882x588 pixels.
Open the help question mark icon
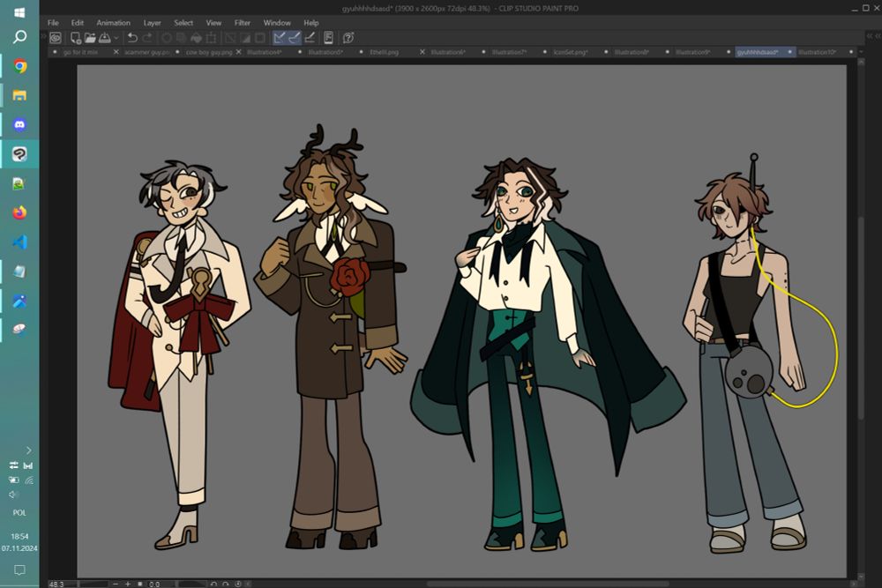tap(348, 38)
